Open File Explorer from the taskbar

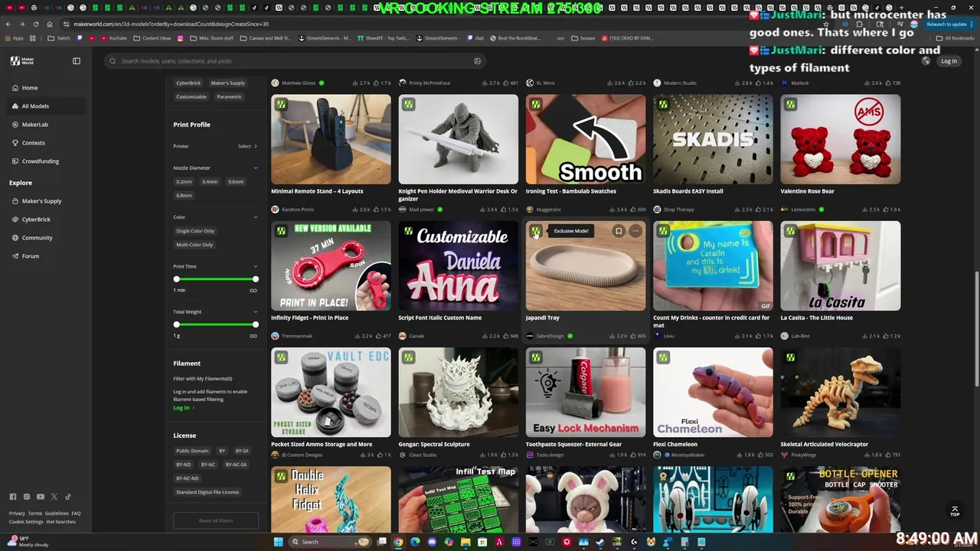click(x=465, y=542)
